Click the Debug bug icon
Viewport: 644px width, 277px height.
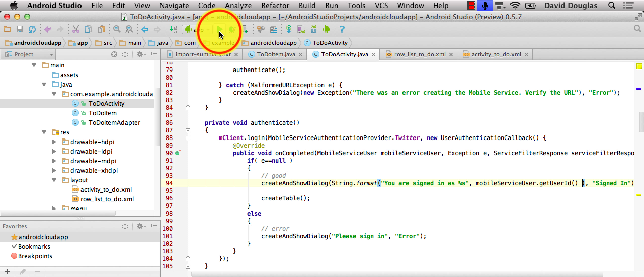tap(232, 29)
